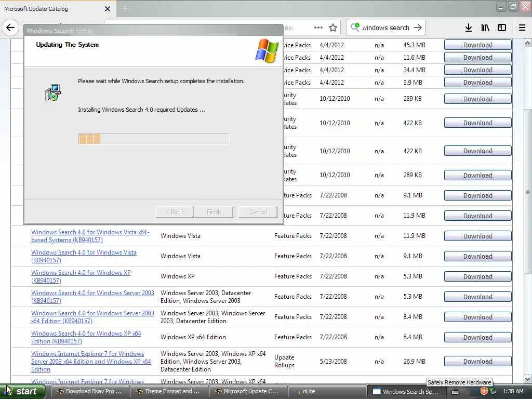
Task: Download the 34.4 MB service pack
Action: pos(478,70)
